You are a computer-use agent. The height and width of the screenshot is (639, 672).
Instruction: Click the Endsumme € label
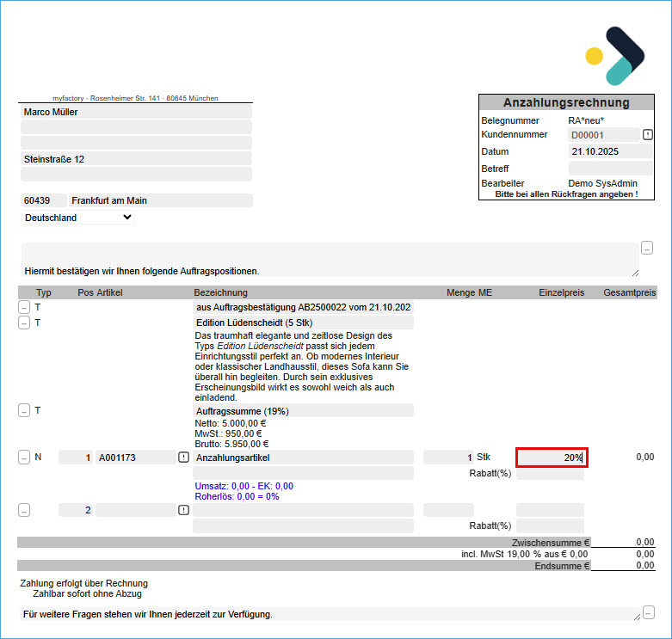[562, 566]
